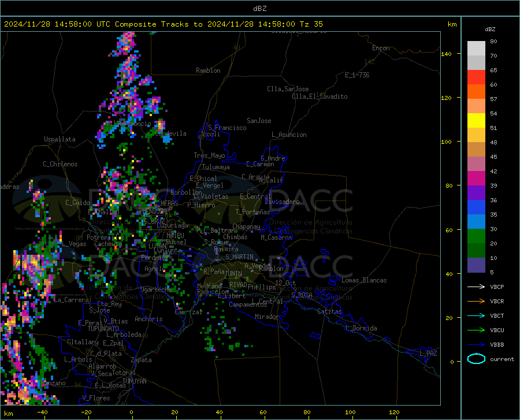Click the 'Clla.El_Cavadito' map label
Screen dimensions: 520x420
[320, 96]
